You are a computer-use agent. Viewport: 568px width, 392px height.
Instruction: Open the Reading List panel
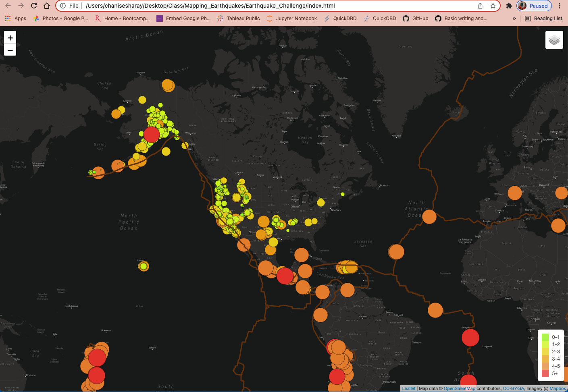(x=543, y=18)
